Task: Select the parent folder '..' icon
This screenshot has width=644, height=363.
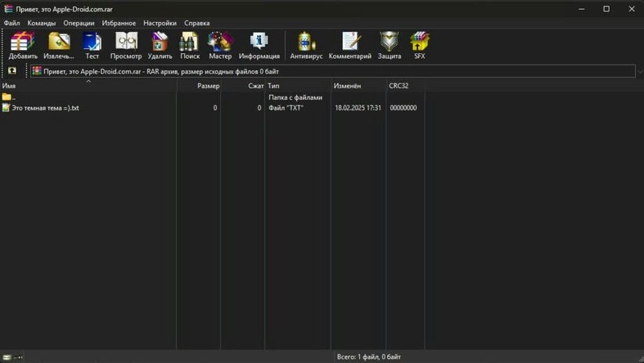Action: point(6,97)
